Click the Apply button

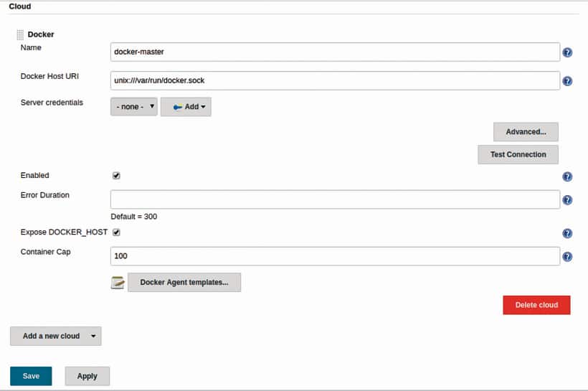[x=87, y=376]
